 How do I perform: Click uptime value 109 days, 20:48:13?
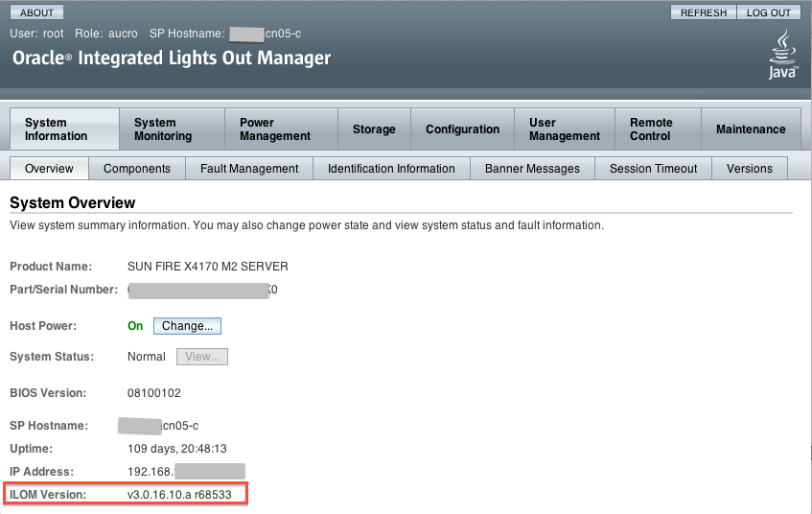pos(177,449)
